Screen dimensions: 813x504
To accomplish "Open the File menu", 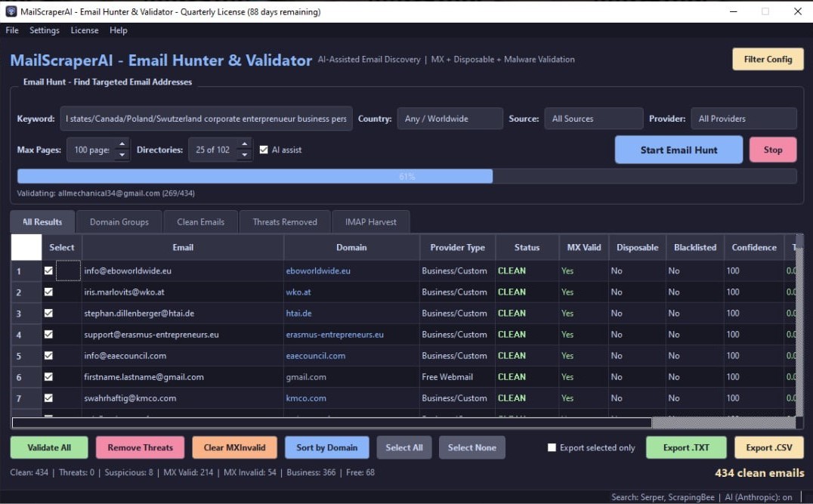I will tap(12, 30).
